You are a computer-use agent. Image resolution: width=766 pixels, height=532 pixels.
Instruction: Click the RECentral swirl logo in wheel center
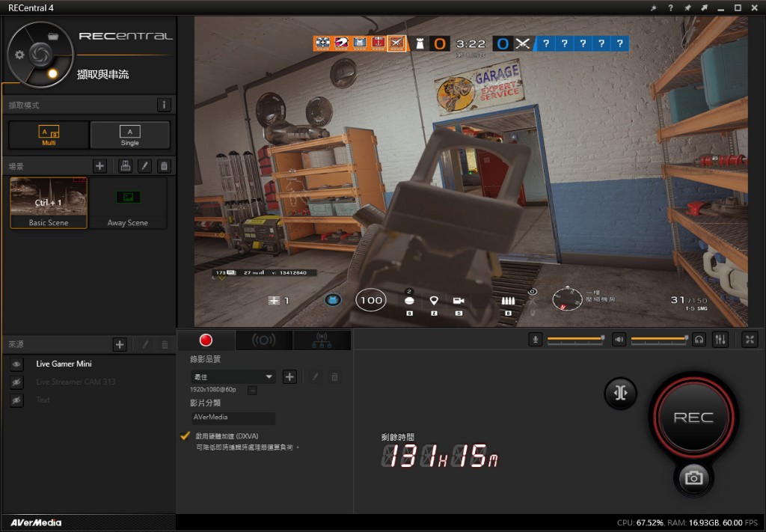point(40,54)
